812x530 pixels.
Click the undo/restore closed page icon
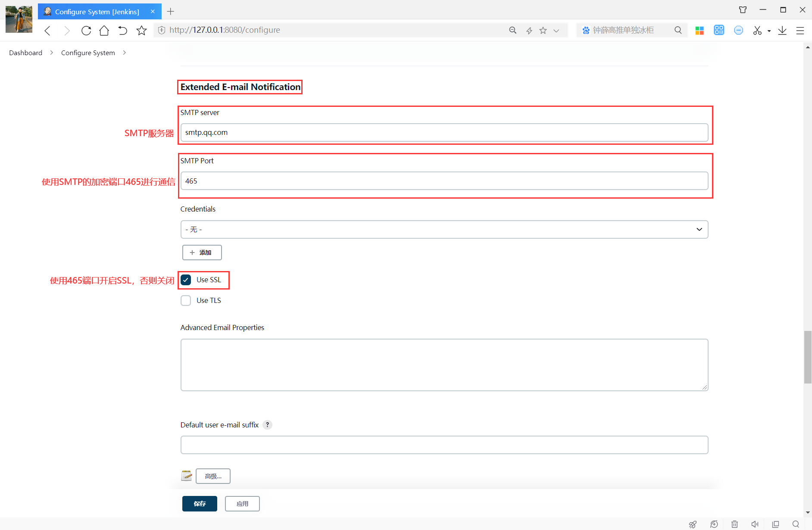123,30
